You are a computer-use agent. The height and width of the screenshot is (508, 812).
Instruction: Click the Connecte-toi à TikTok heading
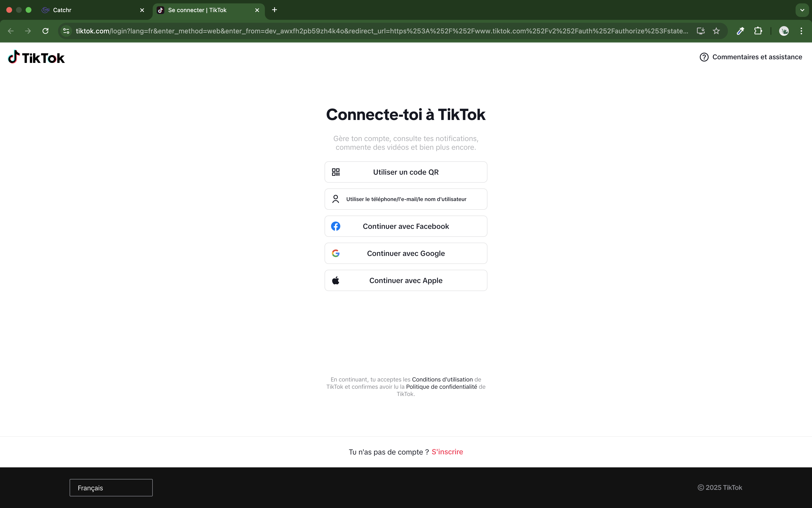pos(406,115)
